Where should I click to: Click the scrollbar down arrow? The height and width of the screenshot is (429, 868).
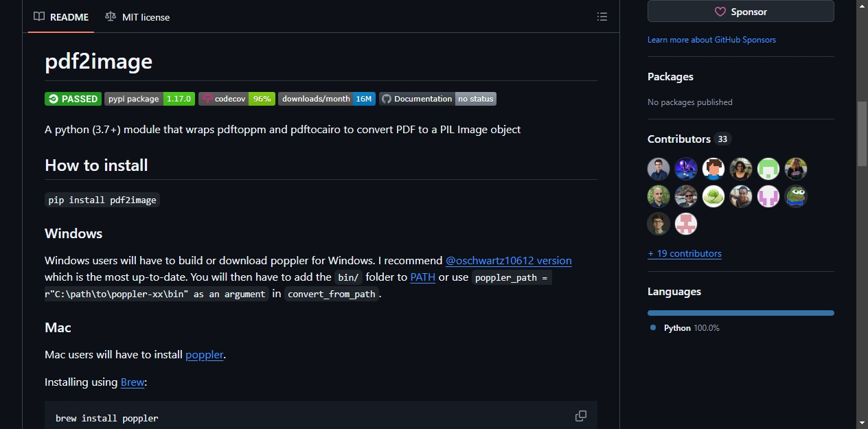click(862, 423)
